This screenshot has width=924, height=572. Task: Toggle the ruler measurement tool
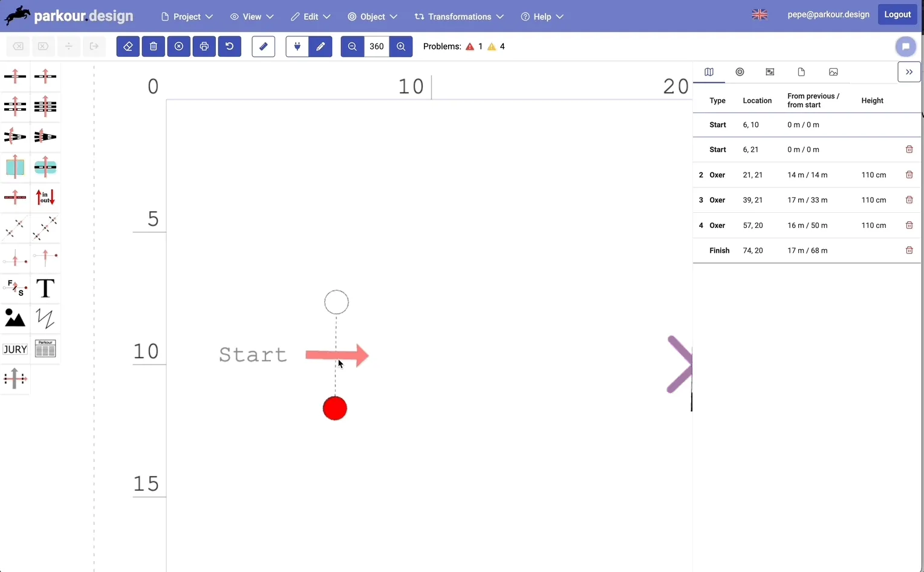click(x=264, y=47)
